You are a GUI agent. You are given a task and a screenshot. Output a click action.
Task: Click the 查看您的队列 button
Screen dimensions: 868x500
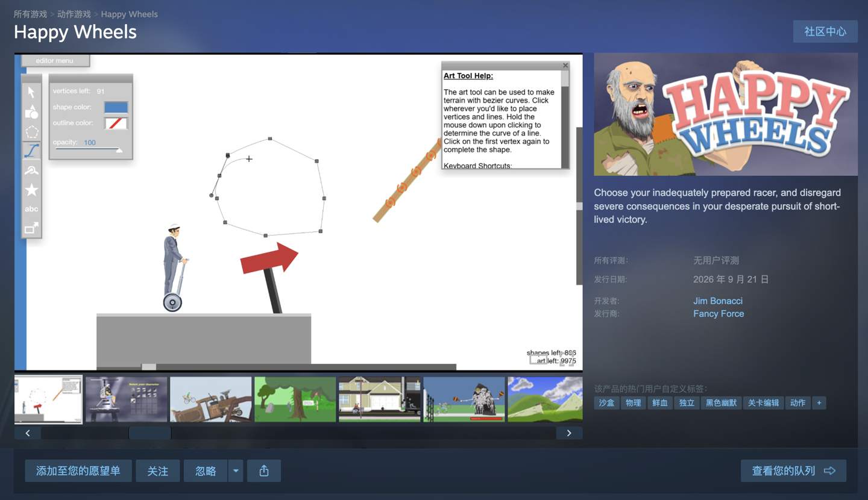pos(793,471)
